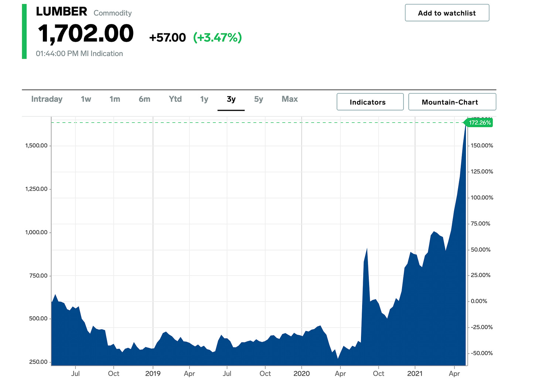
Task: Click the 1,250.00 left axis label
Action: tap(36, 189)
